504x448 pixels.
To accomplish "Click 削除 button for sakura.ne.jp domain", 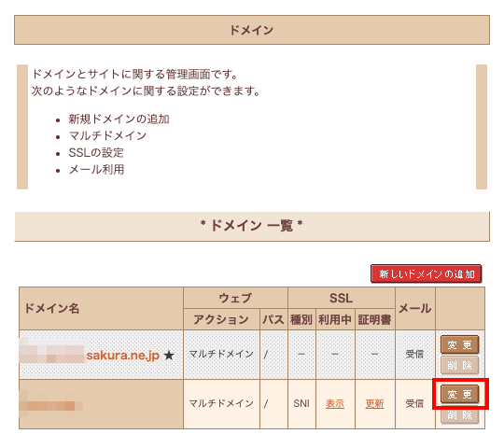I will tap(459, 365).
